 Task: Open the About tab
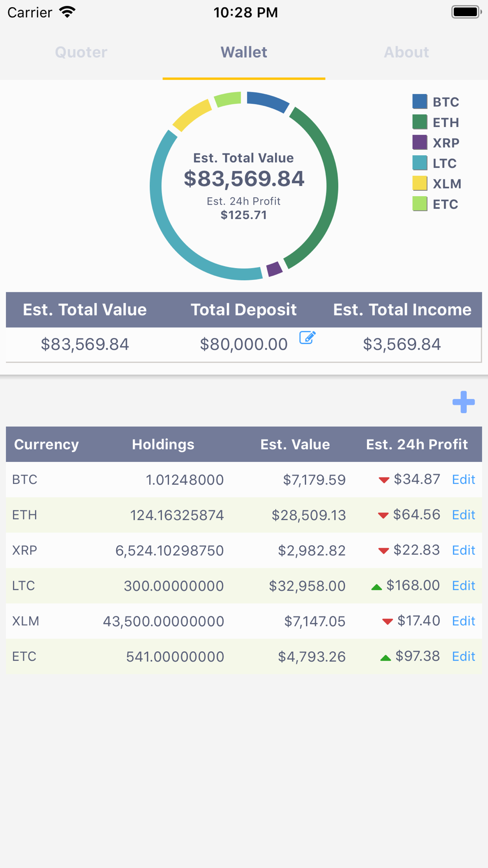click(x=406, y=52)
